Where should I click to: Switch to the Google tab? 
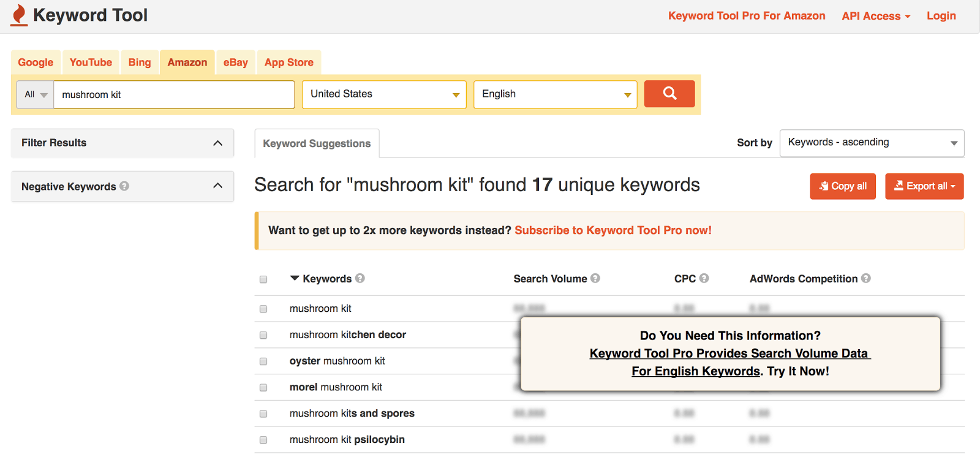pos(36,62)
